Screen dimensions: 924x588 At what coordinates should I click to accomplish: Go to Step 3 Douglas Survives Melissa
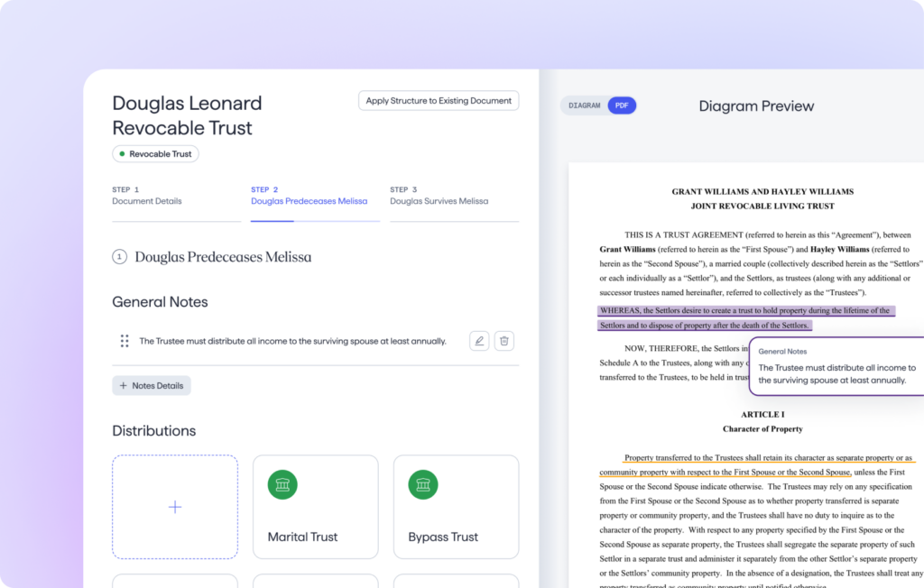(x=439, y=197)
